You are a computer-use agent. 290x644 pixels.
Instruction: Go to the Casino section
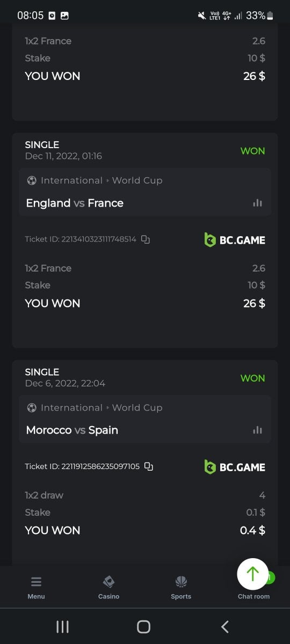(108, 587)
